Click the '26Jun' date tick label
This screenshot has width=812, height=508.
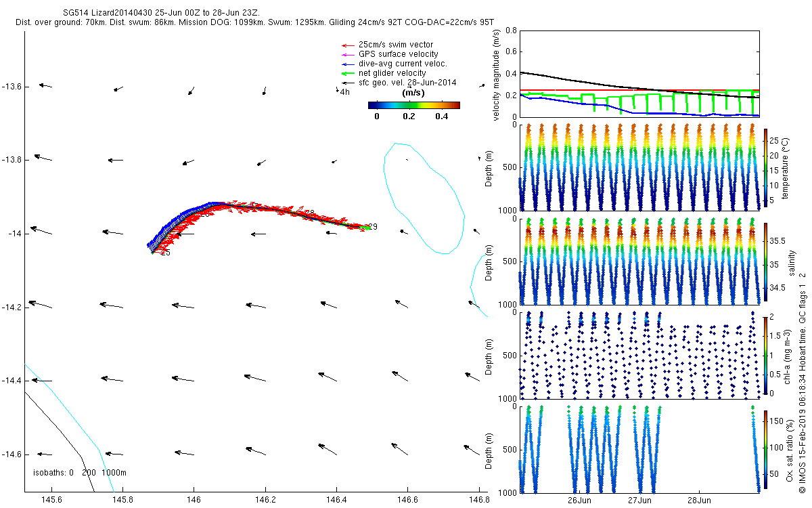tap(579, 500)
